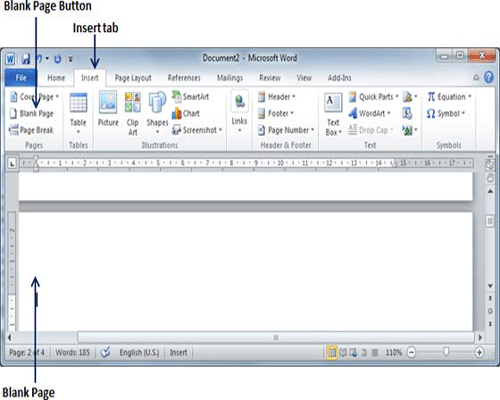Image resolution: width=500 pixels, height=400 pixels.
Task: Go to the Mailings tab
Action: click(x=230, y=78)
